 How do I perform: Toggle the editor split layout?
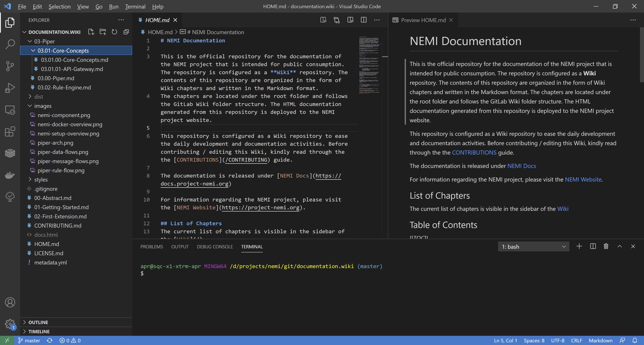[364, 20]
